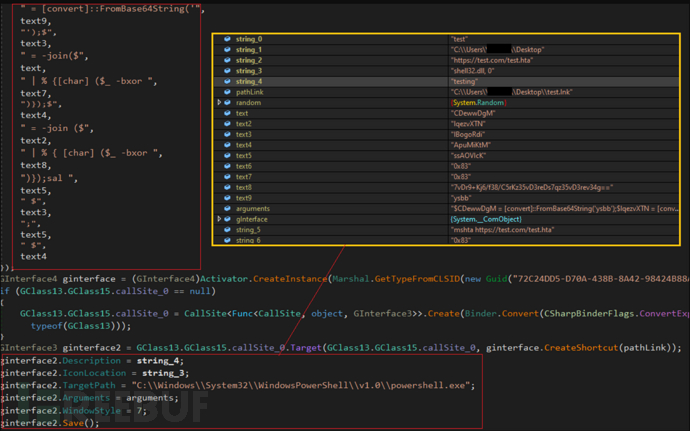The image size is (690, 431).
Task: Click the variable icon beside pathLink
Action: point(227,92)
